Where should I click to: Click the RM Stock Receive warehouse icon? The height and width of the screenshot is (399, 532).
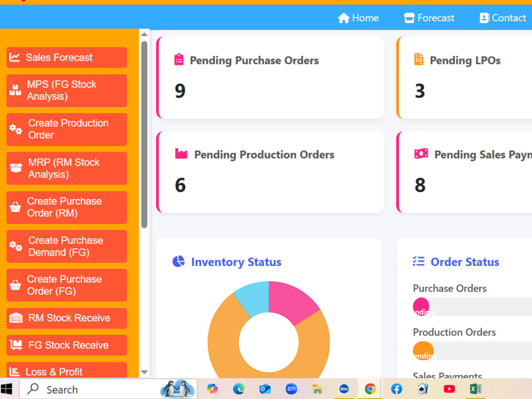(15, 318)
